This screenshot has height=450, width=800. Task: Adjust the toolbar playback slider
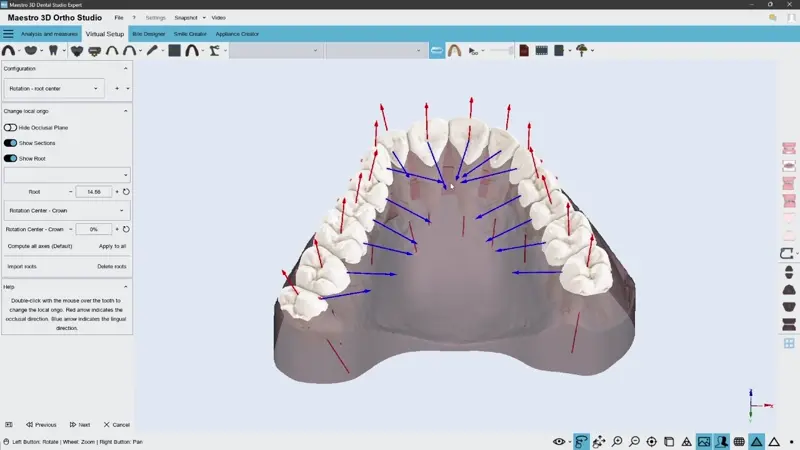503,51
